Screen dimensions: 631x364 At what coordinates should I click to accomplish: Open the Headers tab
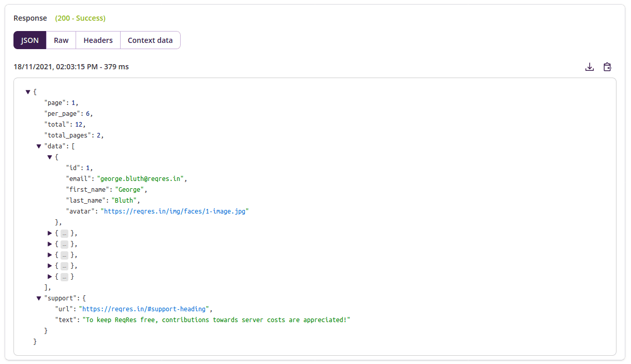(98, 40)
